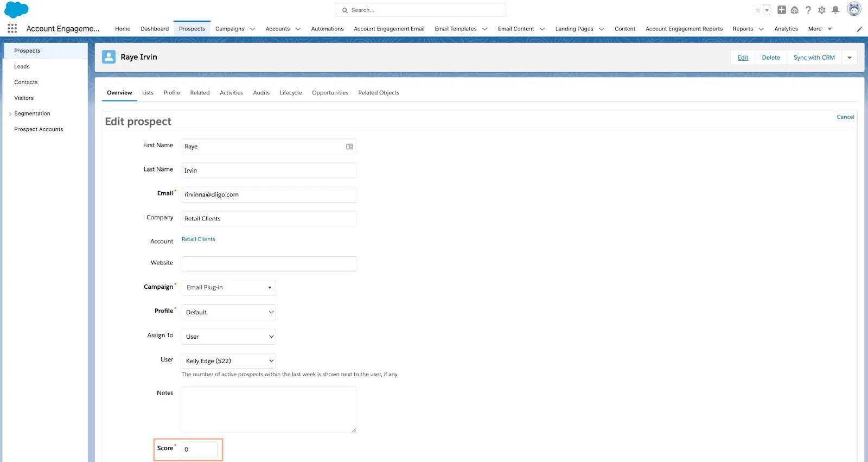Click the Cancel link

coord(845,117)
